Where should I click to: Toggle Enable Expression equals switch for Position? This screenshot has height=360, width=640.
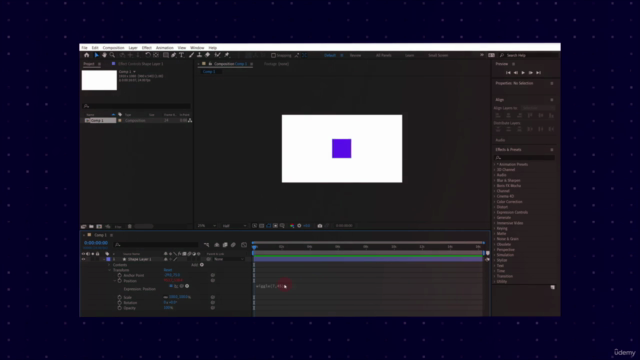tap(171, 286)
